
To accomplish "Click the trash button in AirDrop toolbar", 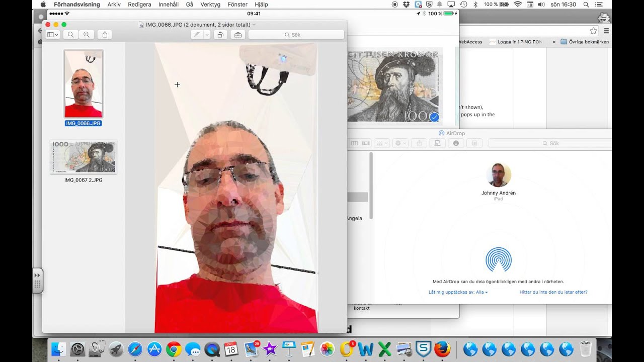I will (x=474, y=143).
